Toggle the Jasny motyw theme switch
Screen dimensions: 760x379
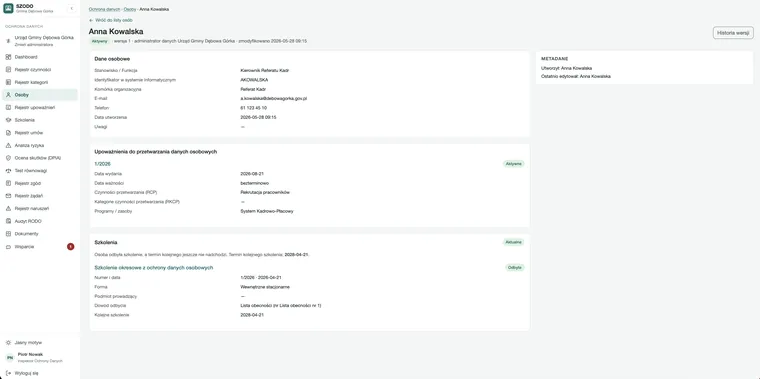pyautogui.click(x=40, y=342)
